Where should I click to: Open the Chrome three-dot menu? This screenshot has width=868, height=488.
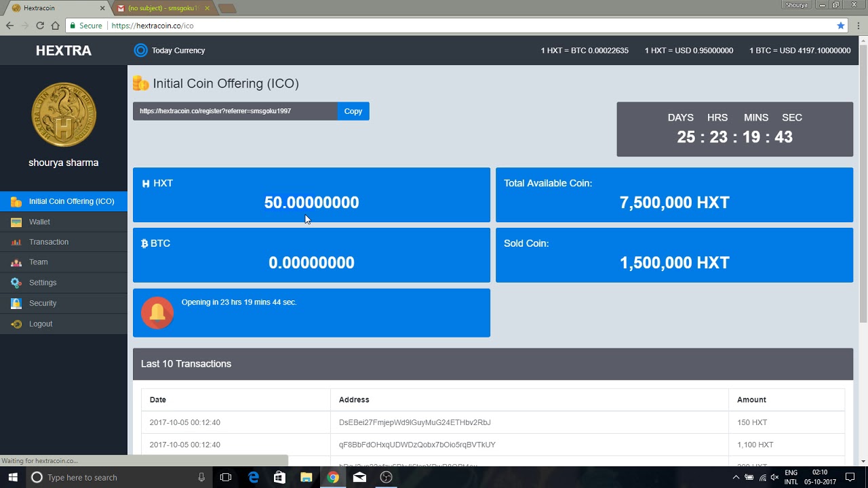pos(859,26)
